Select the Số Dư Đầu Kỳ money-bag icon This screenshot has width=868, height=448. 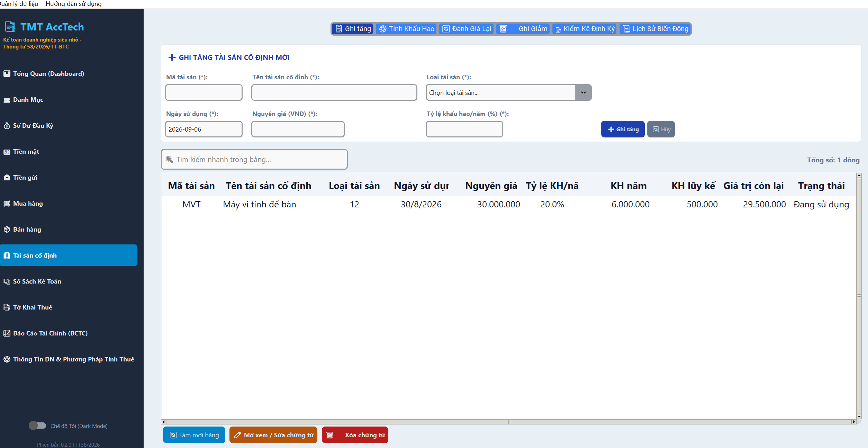(7, 126)
